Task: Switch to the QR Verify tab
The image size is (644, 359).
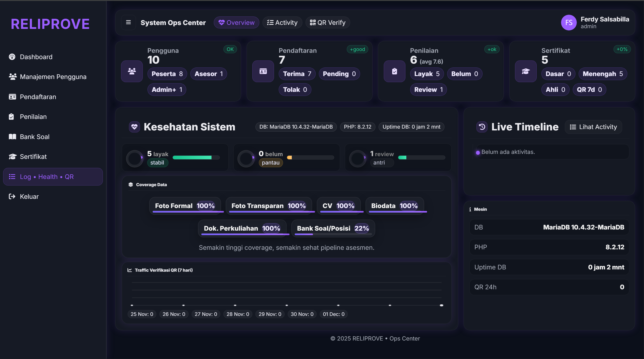Action: click(327, 23)
